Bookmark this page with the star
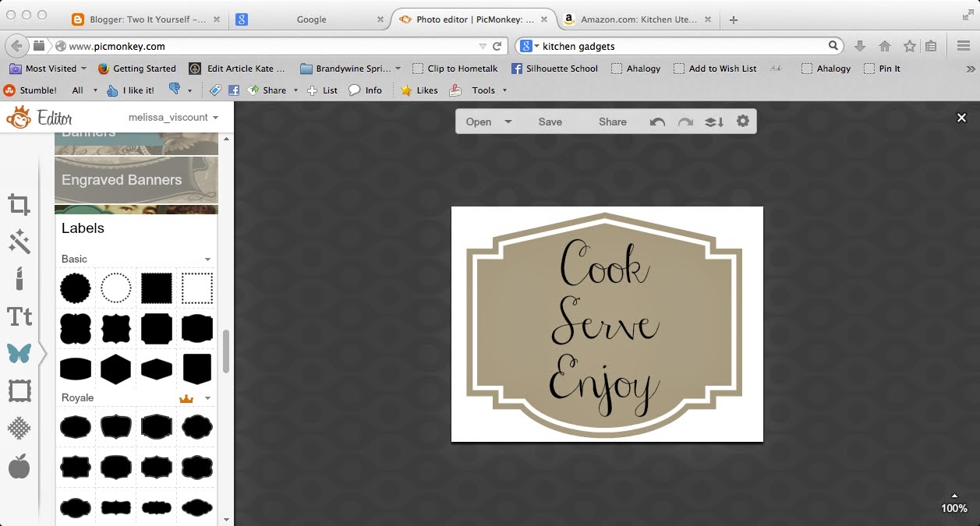This screenshot has width=980, height=526. tap(909, 46)
